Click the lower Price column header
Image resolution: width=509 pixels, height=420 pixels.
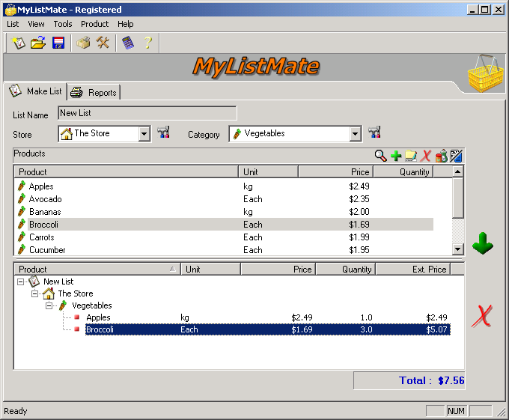tap(278, 269)
